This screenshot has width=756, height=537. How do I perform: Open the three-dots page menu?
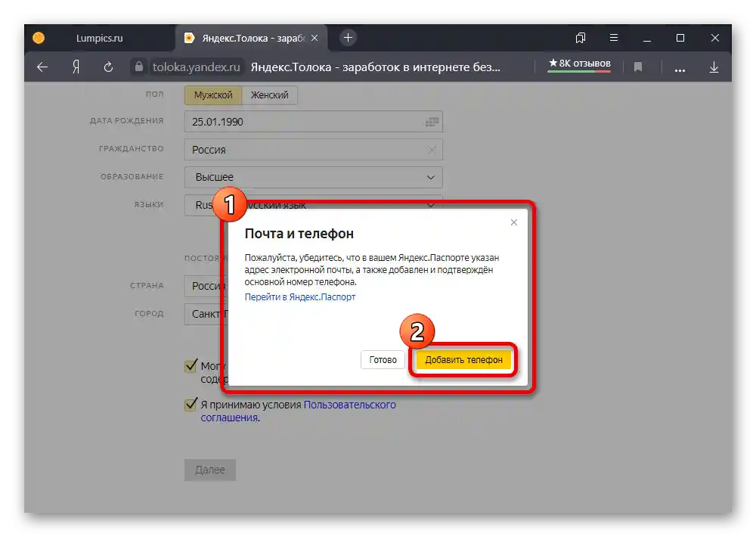(680, 69)
